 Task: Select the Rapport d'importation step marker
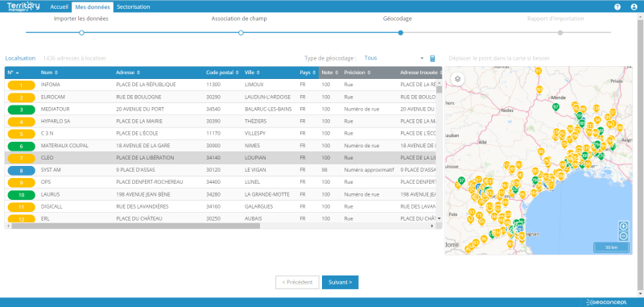[560, 32]
